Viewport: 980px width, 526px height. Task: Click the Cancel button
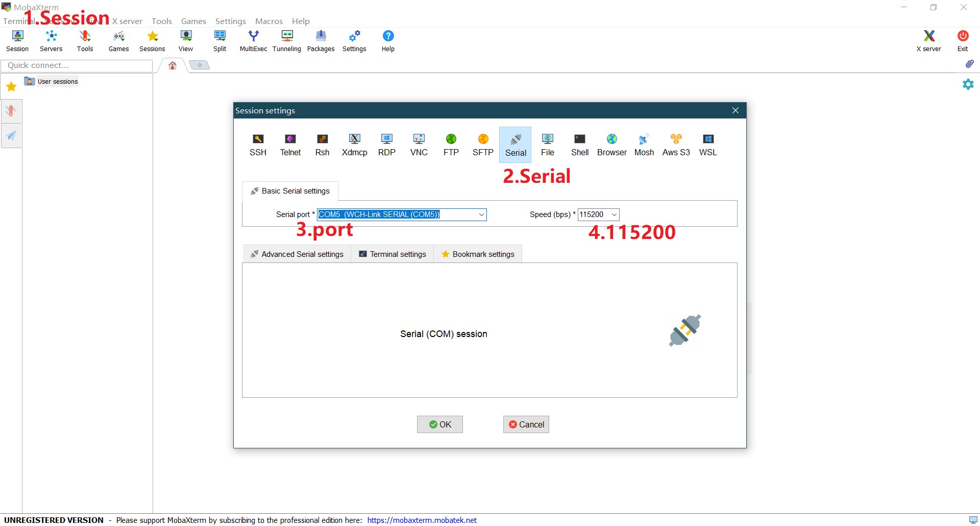pyautogui.click(x=526, y=424)
